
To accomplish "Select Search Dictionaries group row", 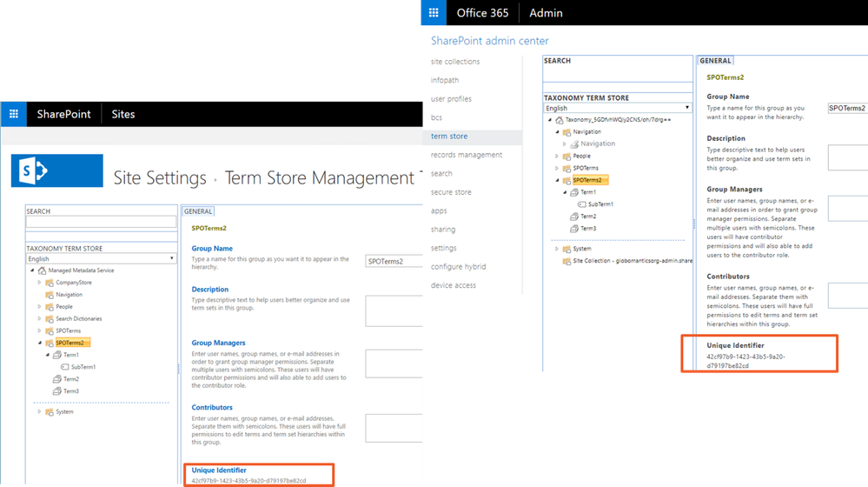I will point(78,319).
